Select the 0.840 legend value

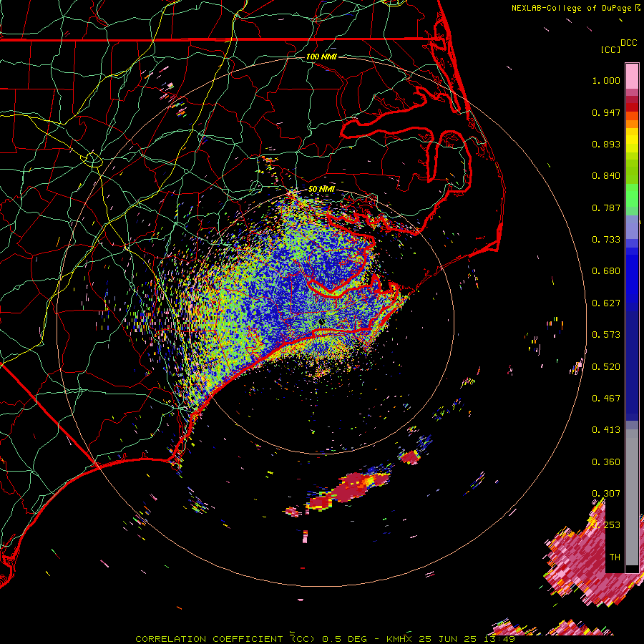(606, 176)
